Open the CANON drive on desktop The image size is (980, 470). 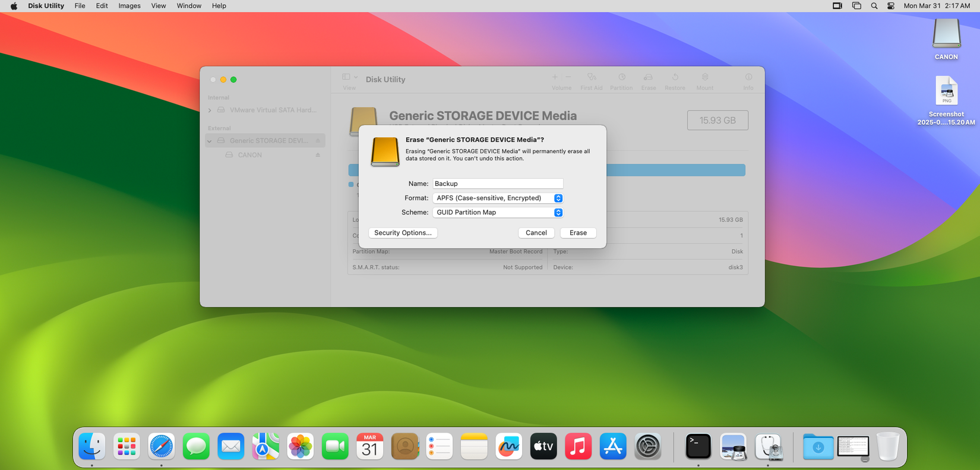[946, 34]
